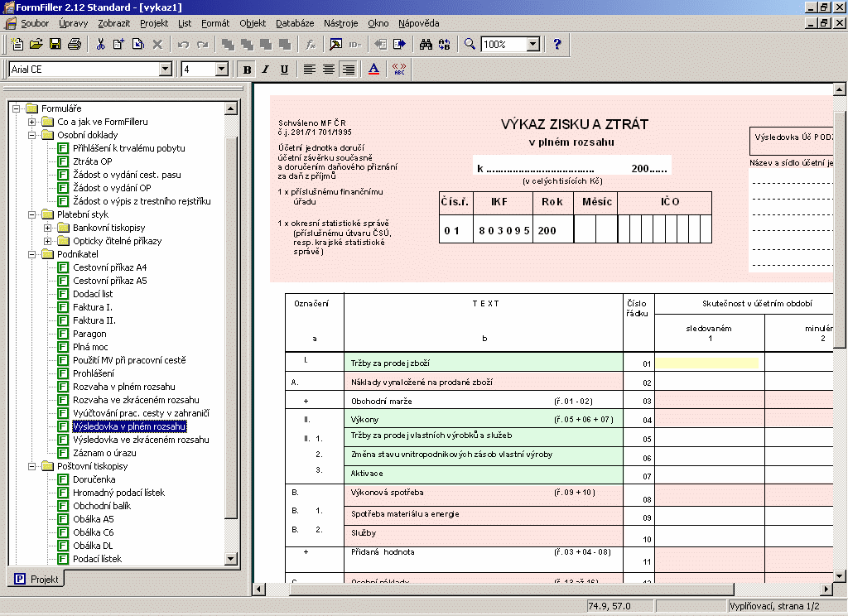Toggle Underline formatting
The image size is (848, 616).
coord(284,70)
